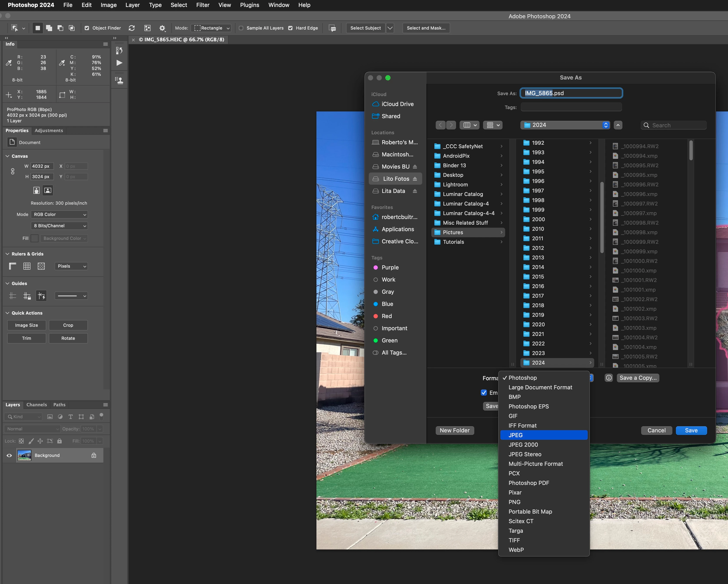728x584 pixels.
Task: Click the ruler icon in Rulers & Grids
Action: pyautogui.click(x=13, y=266)
